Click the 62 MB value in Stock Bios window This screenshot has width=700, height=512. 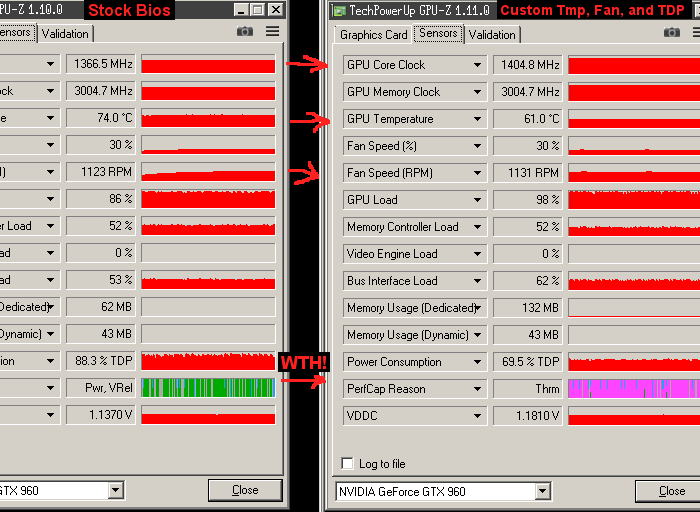pyautogui.click(x=101, y=307)
